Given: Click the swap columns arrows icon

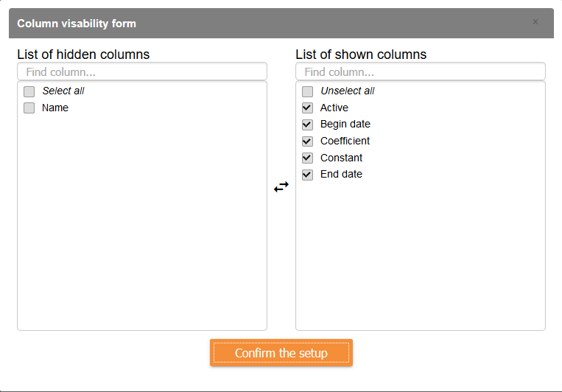Looking at the screenshot, I should tap(281, 187).
